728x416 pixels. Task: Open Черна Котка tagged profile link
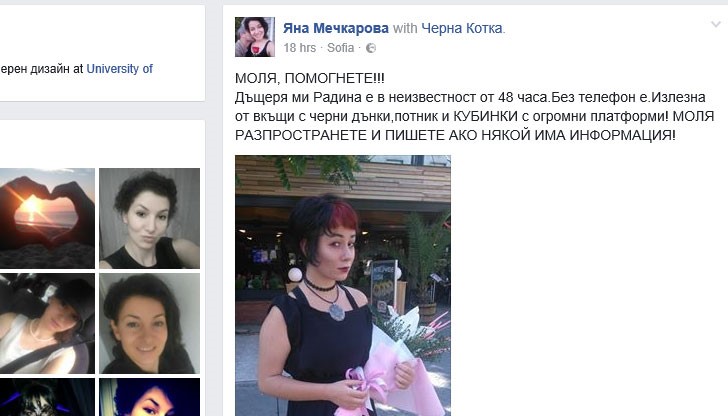pyautogui.click(x=462, y=28)
